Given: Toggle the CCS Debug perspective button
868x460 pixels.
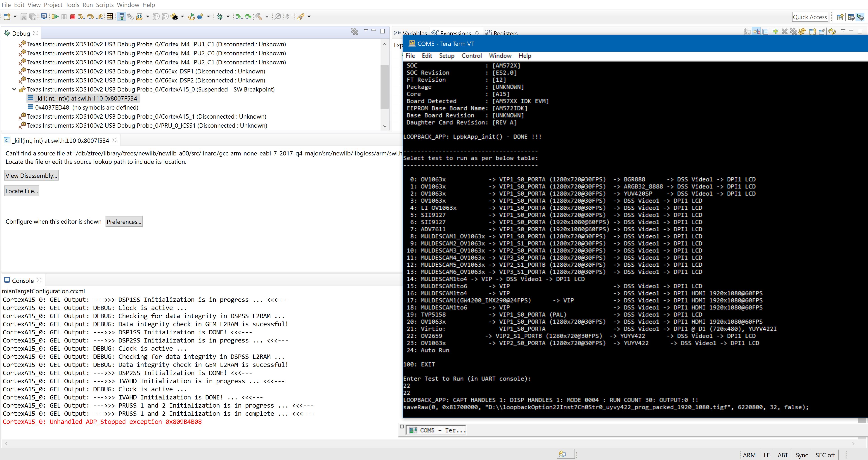Looking at the screenshot, I should point(860,17).
